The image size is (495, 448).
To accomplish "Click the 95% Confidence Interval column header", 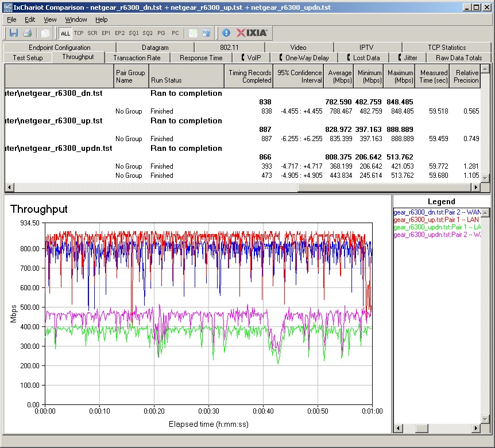I will pyautogui.click(x=298, y=76).
